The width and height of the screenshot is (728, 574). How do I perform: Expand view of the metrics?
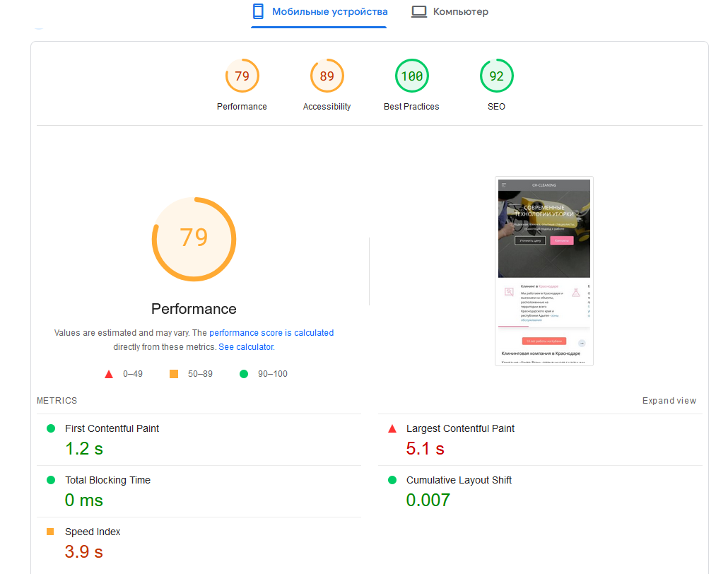tap(669, 401)
